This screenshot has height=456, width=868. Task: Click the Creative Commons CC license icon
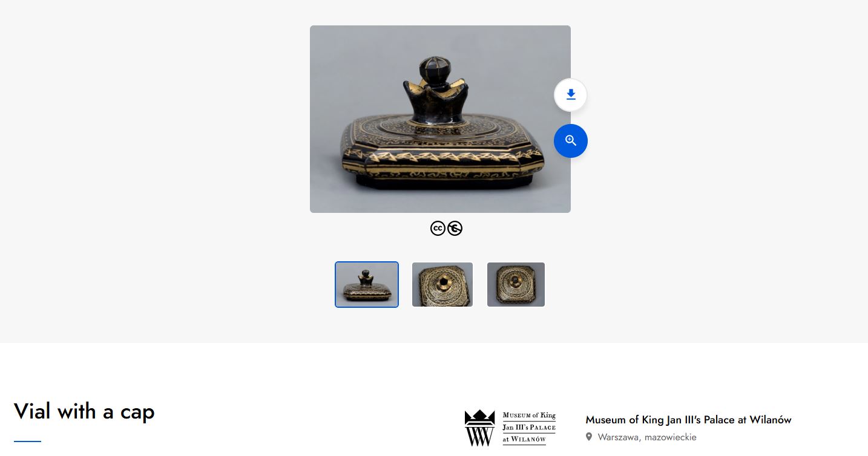click(x=438, y=229)
